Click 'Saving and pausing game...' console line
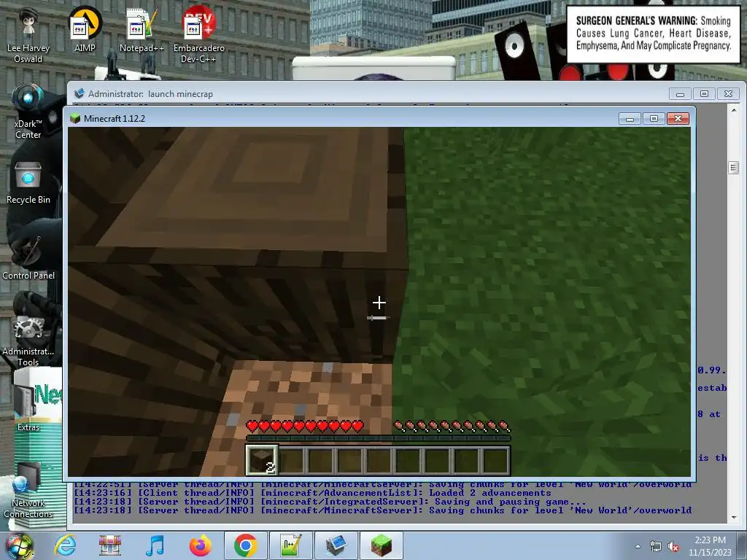The image size is (747, 560). tap(330, 502)
